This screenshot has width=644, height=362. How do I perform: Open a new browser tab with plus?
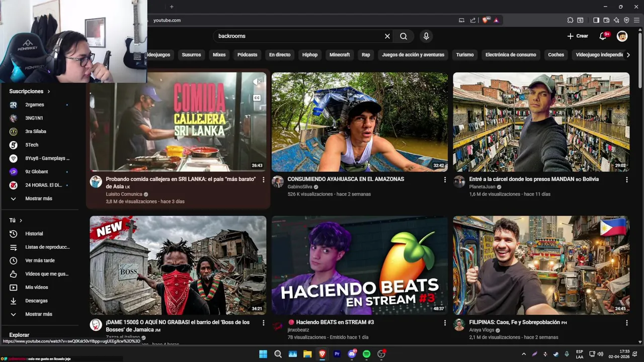[172, 7]
